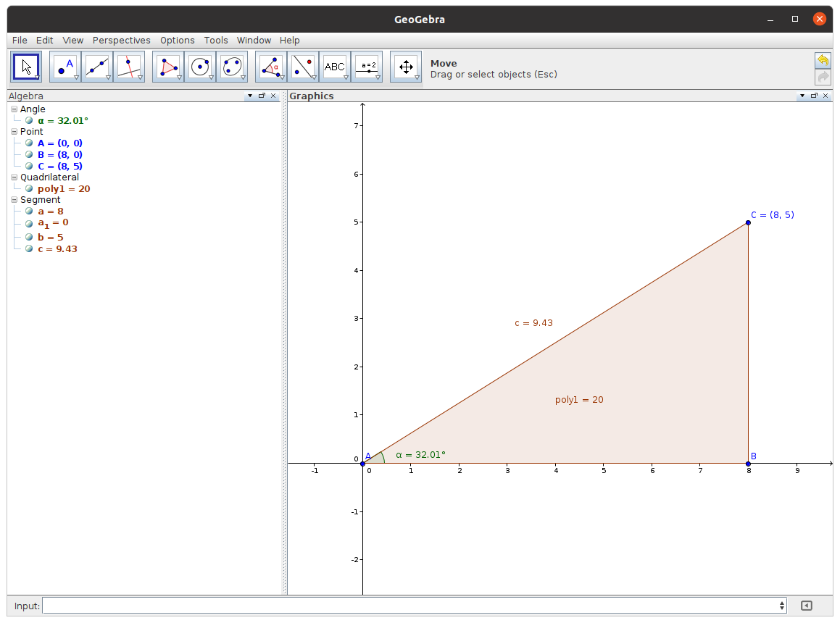Image resolution: width=840 pixels, height=623 pixels.
Task: Hide point C in the Algebra view
Action: (x=28, y=166)
